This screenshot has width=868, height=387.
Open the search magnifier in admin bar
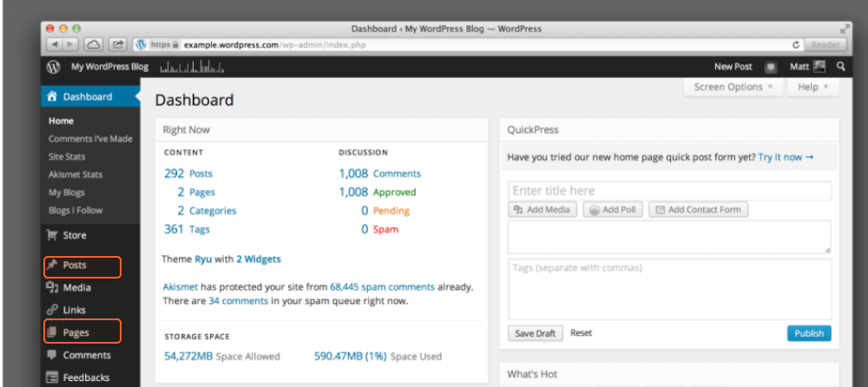pos(841,67)
